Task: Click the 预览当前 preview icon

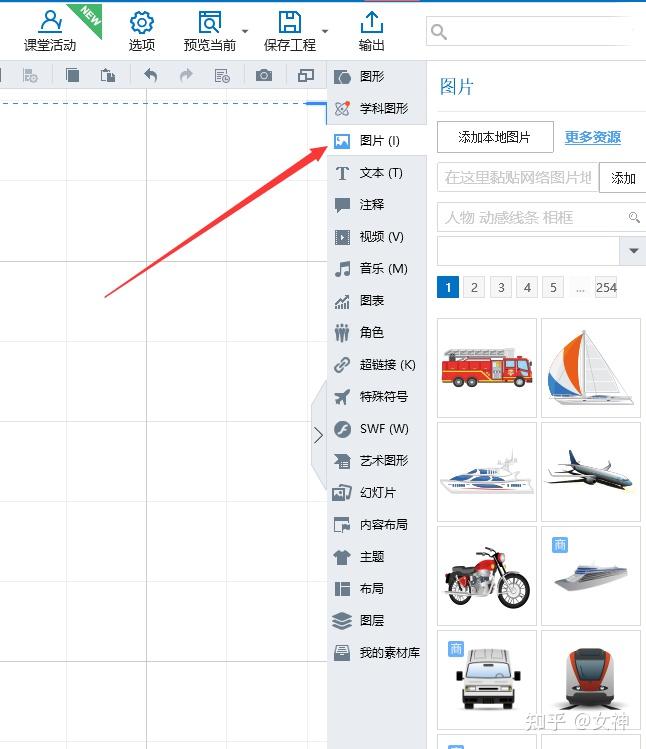Action: click(x=210, y=22)
